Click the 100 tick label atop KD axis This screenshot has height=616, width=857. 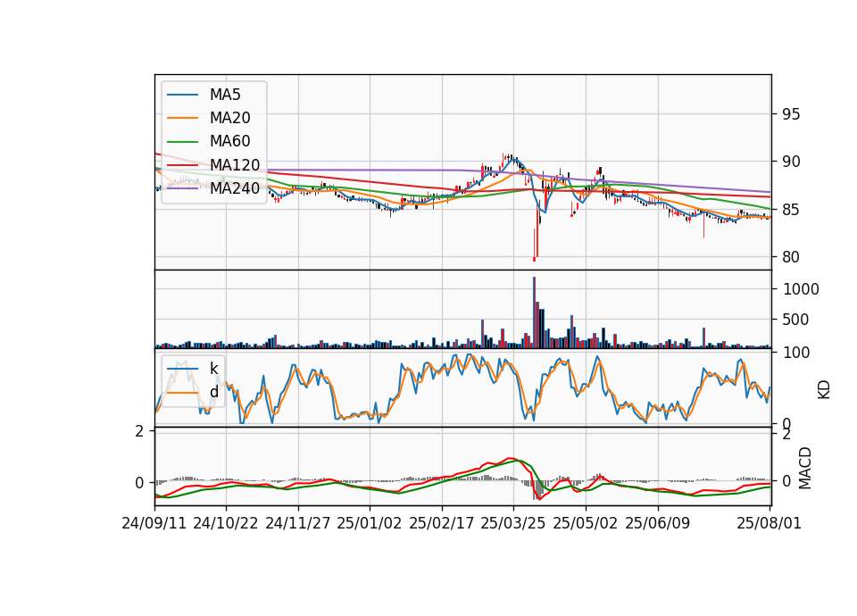point(795,353)
